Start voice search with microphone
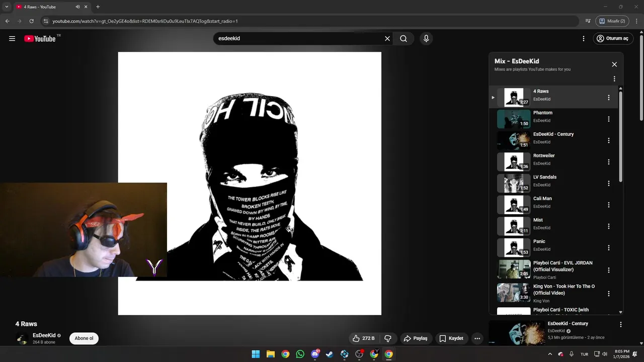Screen dimensions: 644x362 point(426,39)
